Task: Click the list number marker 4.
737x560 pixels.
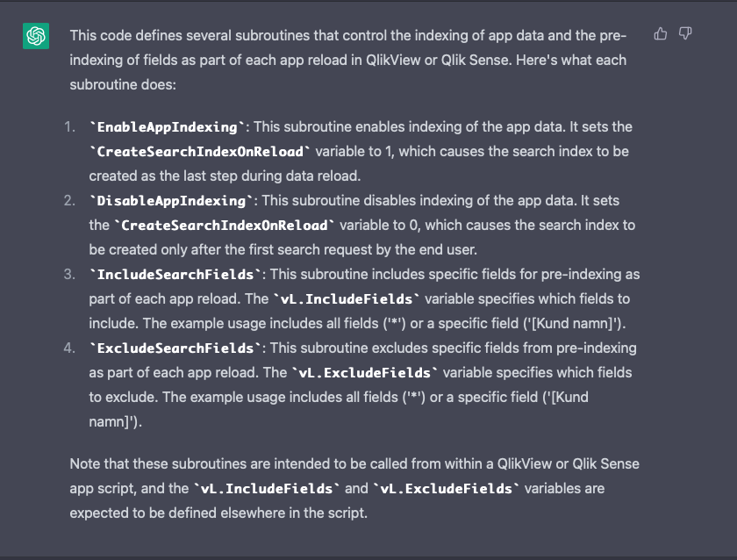Action: pos(69,348)
